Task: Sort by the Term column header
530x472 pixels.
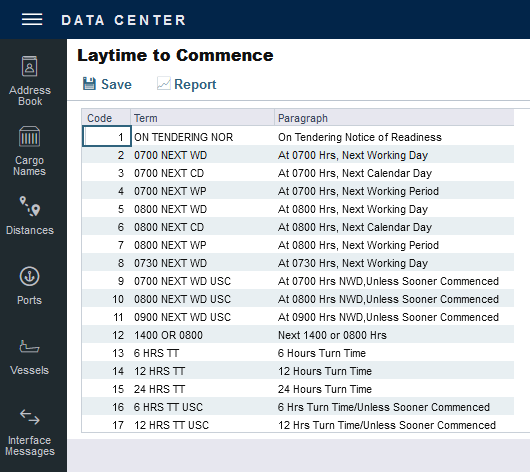Action: click(x=202, y=118)
